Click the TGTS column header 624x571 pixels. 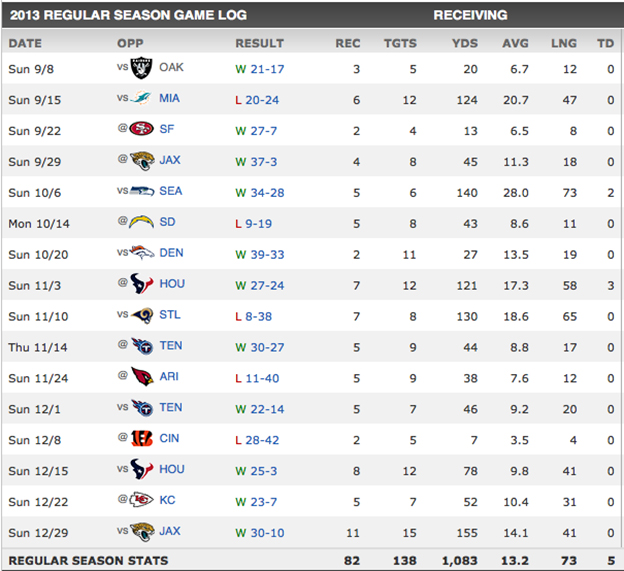click(x=400, y=43)
